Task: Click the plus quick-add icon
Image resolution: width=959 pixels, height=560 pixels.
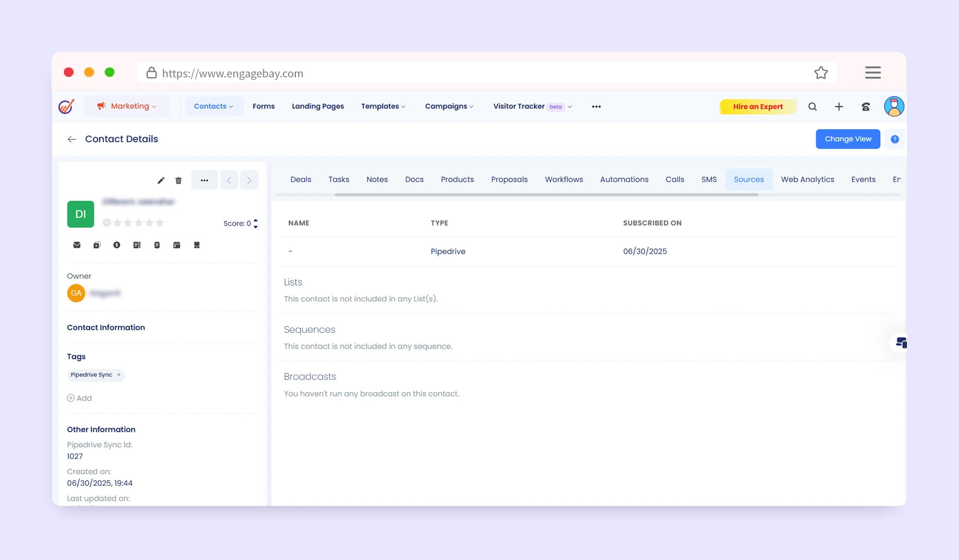Action: [839, 107]
